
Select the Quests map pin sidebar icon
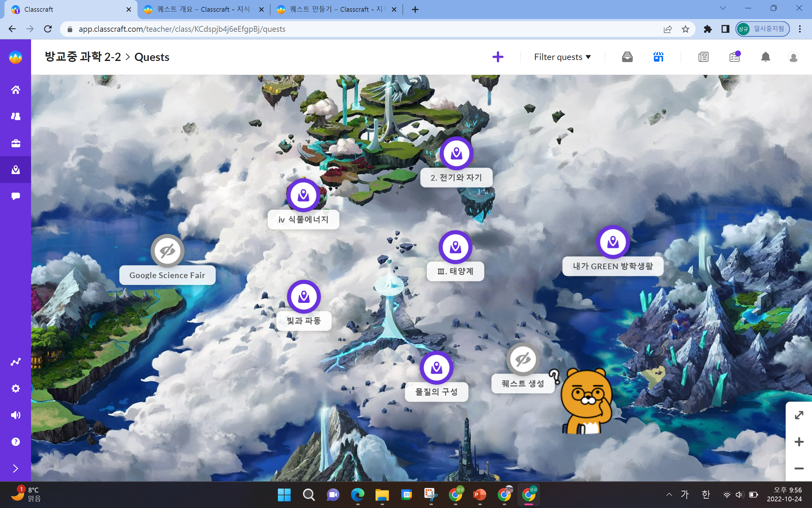pyautogui.click(x=16, y=170)
